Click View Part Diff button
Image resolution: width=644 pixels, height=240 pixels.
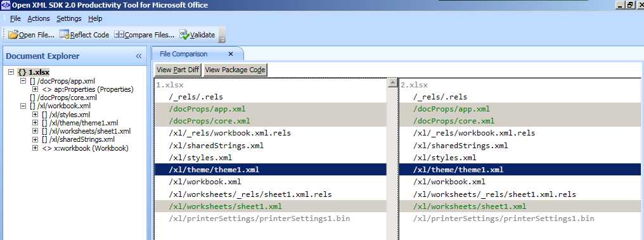pos(178,70)
